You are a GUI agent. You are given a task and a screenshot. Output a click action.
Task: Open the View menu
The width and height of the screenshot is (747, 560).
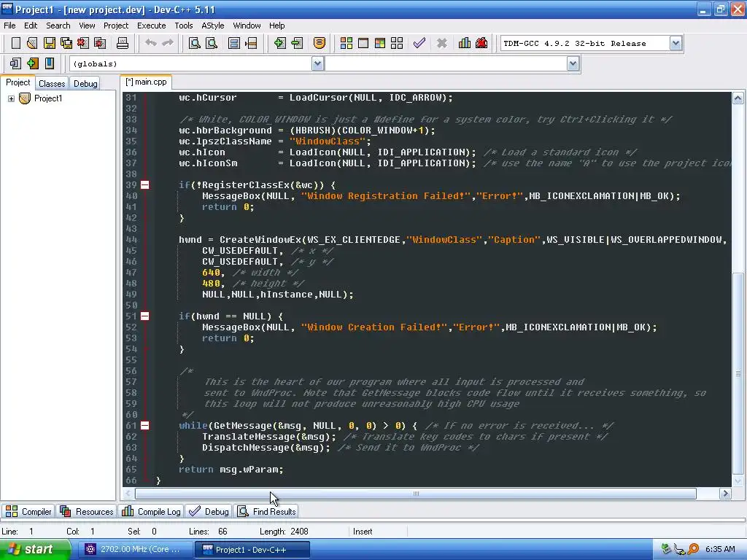click(x=87, y=26)
